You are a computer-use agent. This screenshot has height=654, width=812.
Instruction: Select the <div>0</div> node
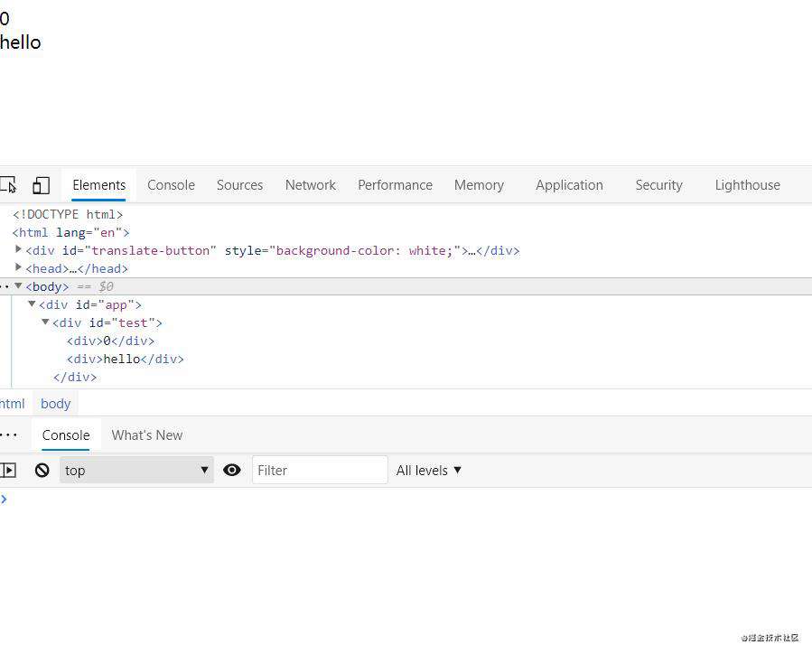pos(111,341)
